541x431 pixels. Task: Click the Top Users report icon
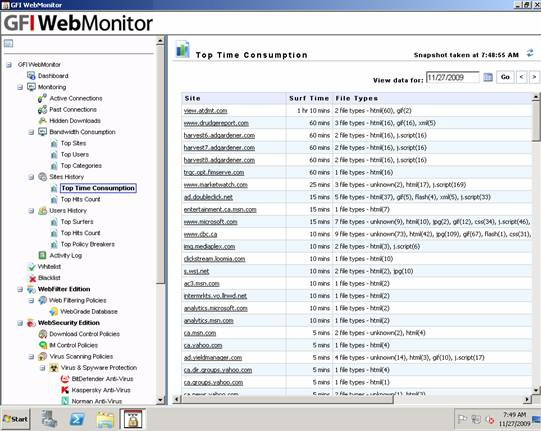(54, 154)
